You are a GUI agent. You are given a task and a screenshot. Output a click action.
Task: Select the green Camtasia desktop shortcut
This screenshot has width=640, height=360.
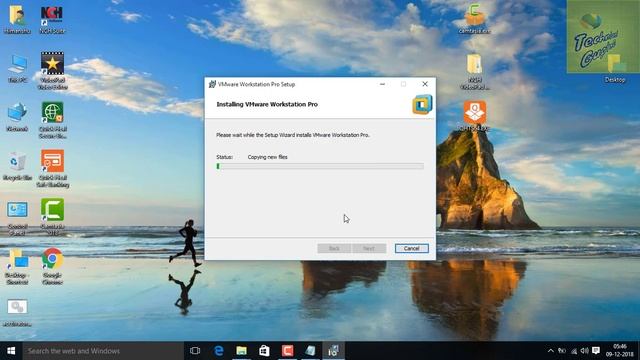[x=53, y=217]
